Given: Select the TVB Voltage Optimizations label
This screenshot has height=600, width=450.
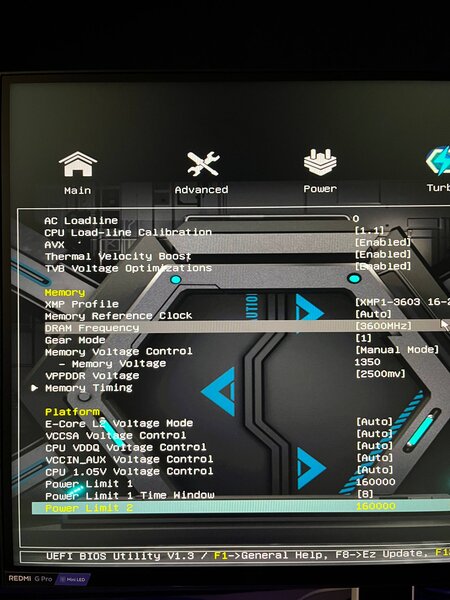Looking at the screenshot, I should 128,268.
